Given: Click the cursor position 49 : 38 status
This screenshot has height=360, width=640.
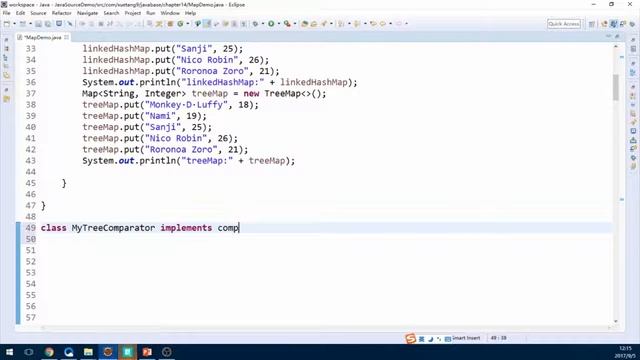Looking at the screenshot, I should [498, 338].
